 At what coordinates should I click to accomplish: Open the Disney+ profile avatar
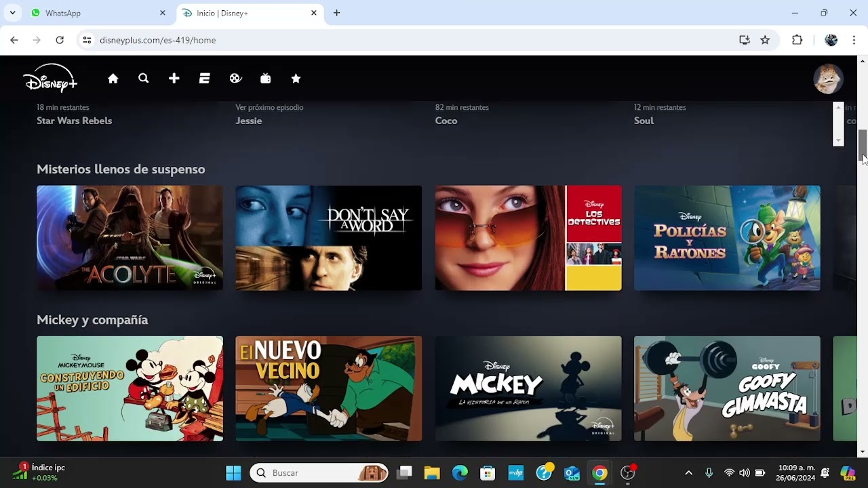828,79
